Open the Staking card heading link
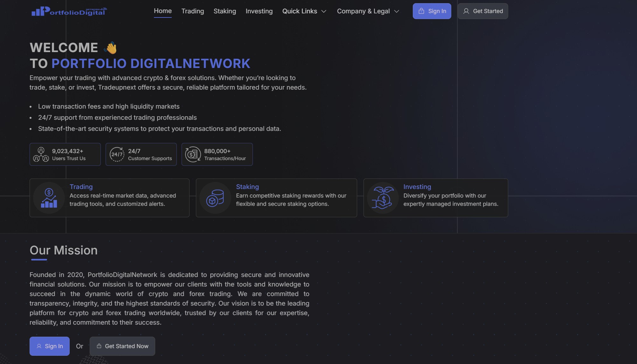637x364 pixels. [x=247, y=187]
